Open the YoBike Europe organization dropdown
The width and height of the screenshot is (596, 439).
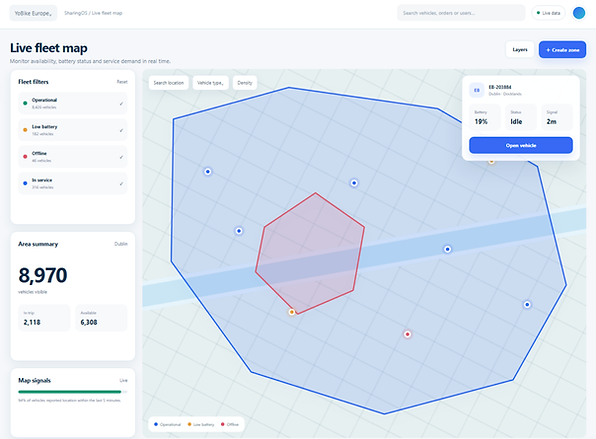pyautogui.click(x=33, y=13)
